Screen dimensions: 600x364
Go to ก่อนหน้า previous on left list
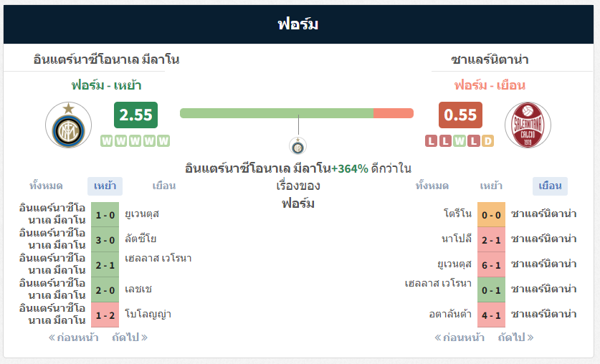[73, 337]
